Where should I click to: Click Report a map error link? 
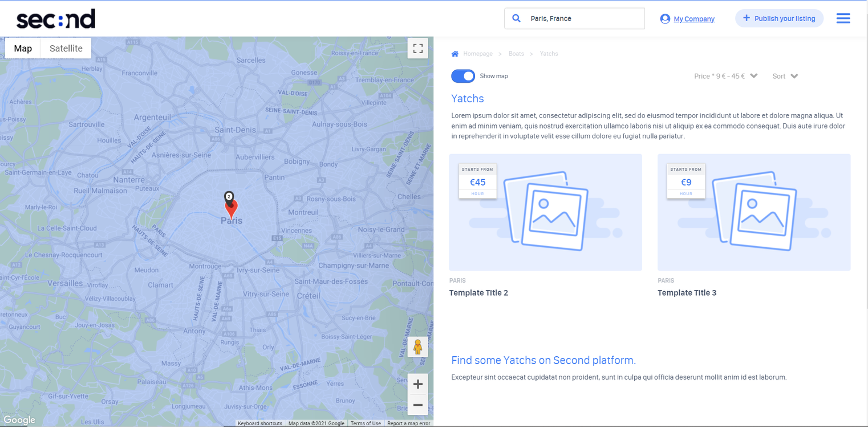[409, 424]
